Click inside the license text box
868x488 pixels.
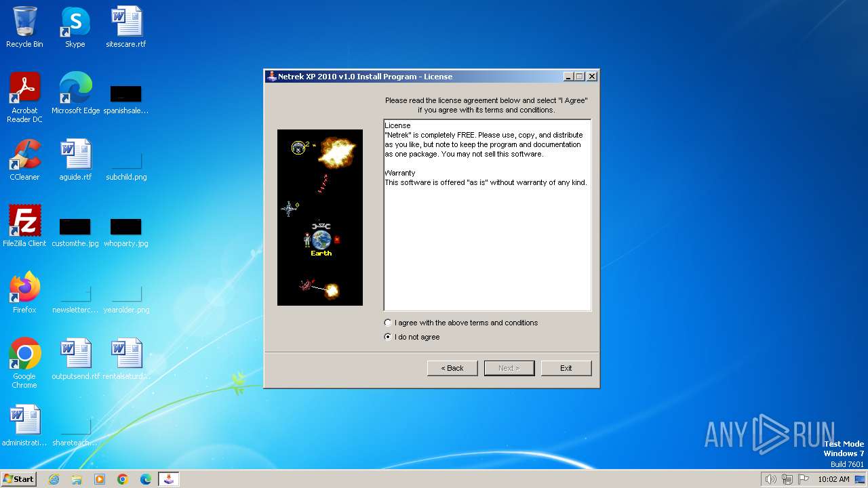point(488,215)
